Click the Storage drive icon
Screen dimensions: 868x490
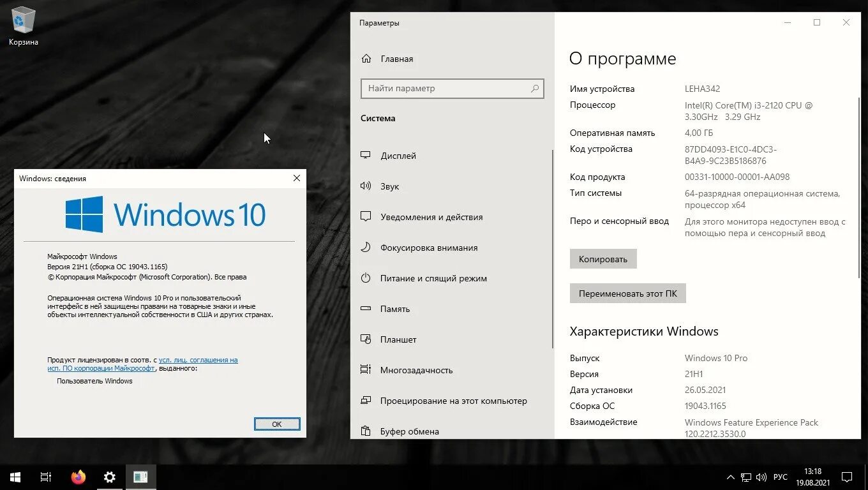[366, 309]
